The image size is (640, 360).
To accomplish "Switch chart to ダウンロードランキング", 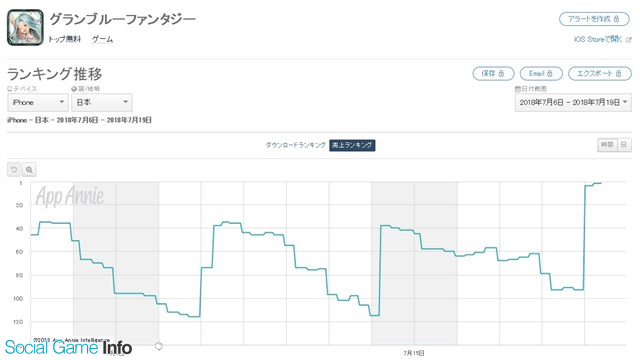I will point(296,145).
